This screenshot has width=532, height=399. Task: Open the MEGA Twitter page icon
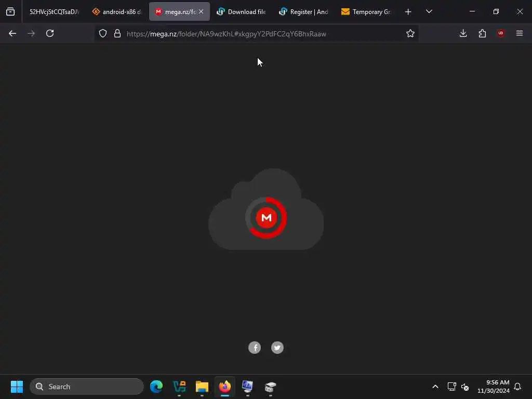277,348
